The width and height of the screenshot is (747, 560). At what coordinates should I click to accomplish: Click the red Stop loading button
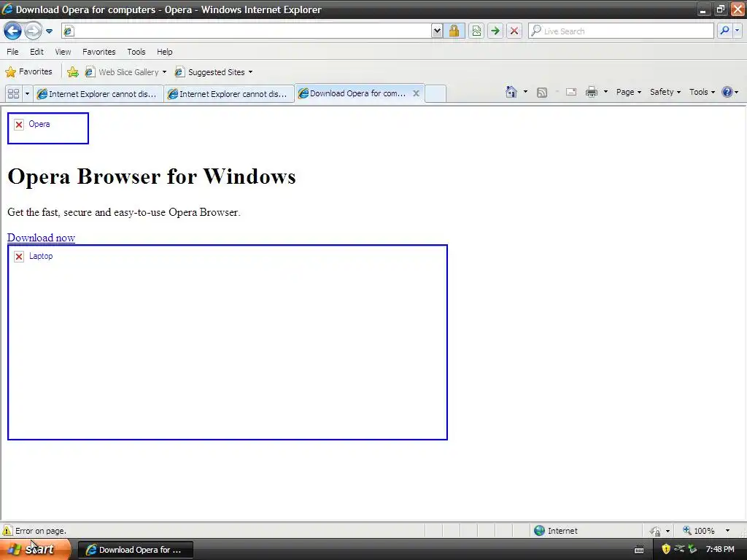(514, 31)
